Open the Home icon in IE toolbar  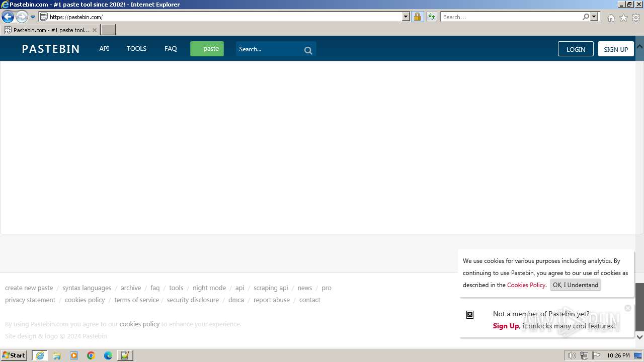(611, 18)
